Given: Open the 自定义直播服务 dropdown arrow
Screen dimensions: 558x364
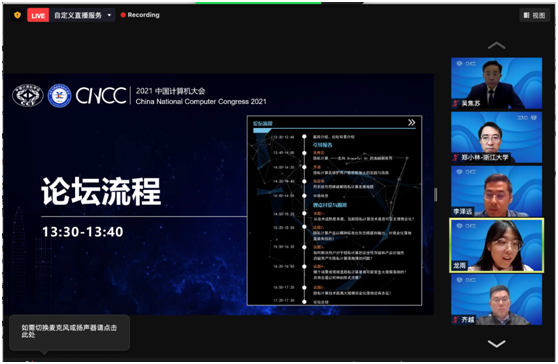Looking at the screenshot, I should [x=109, y=15].
